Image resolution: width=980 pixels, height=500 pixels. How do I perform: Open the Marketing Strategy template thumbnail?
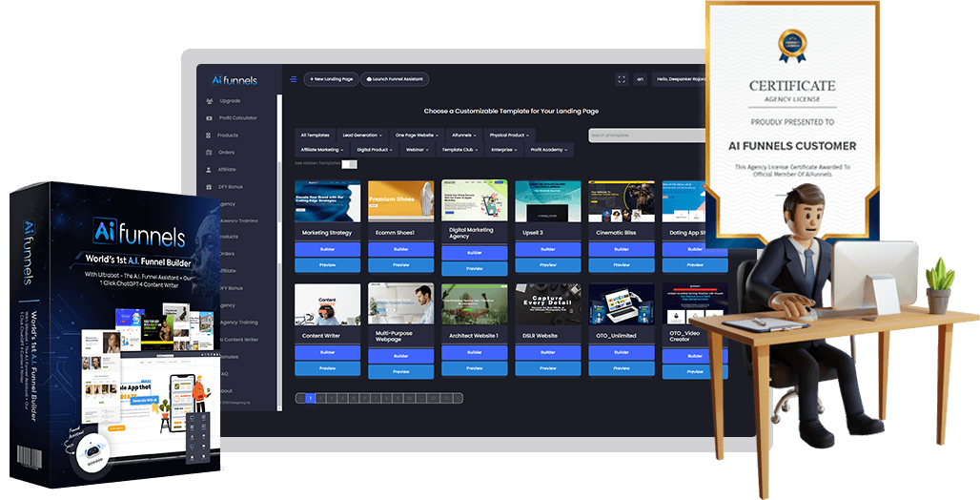click(x=328, y=201)
